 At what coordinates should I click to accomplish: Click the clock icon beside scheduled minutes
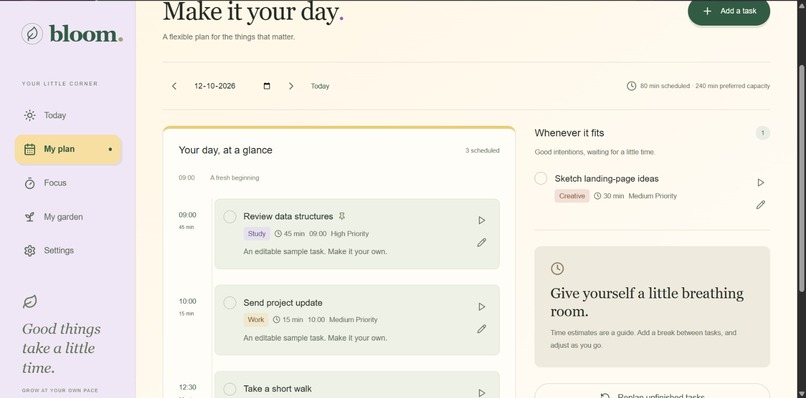click(632, 86)
